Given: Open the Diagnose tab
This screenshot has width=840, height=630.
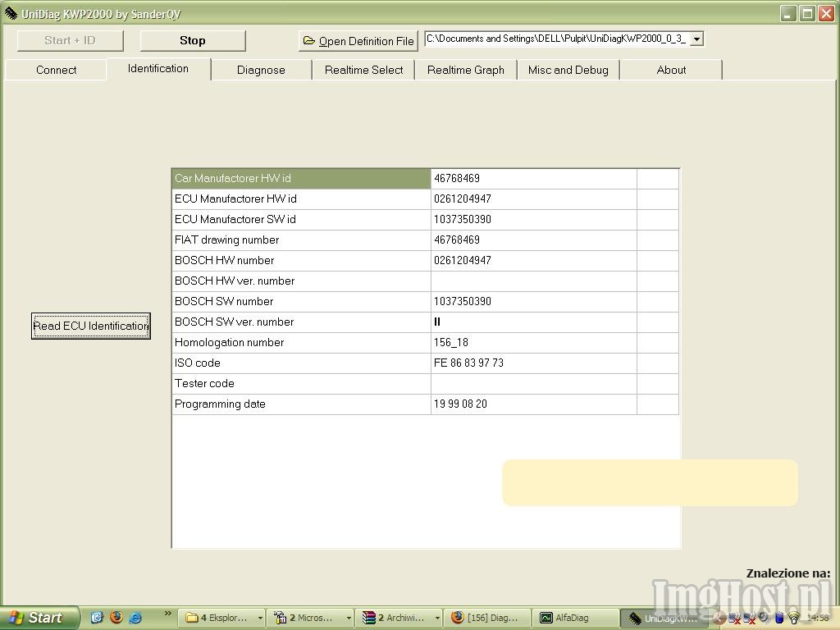Looking at the screenshot, I should tap(261, 70).
